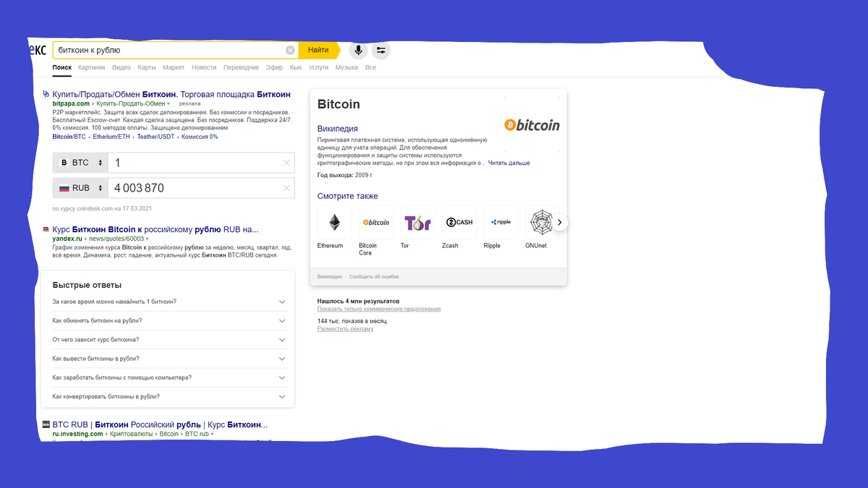Switch to the Карты tab

coord(147,67)
